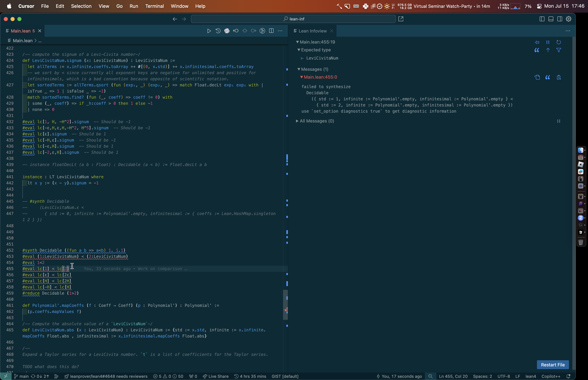This screenshot has width=588, height=380.
Task: Close the Main.lean tab
Action: 39,31
